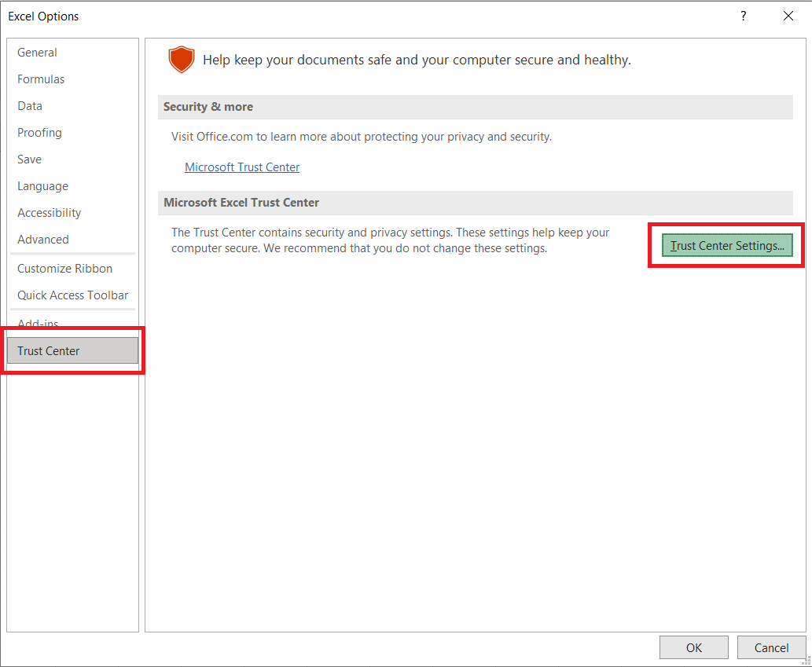This screenshot has height=667, width=812.
Task: Open the Customize Ribbon section
Action: 64,269
